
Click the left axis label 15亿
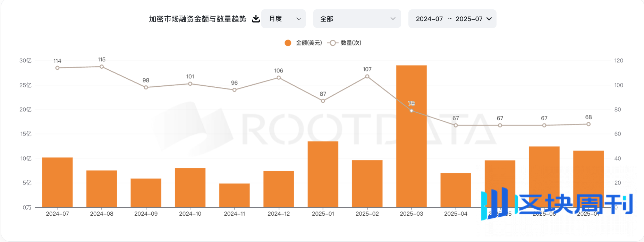26,134
